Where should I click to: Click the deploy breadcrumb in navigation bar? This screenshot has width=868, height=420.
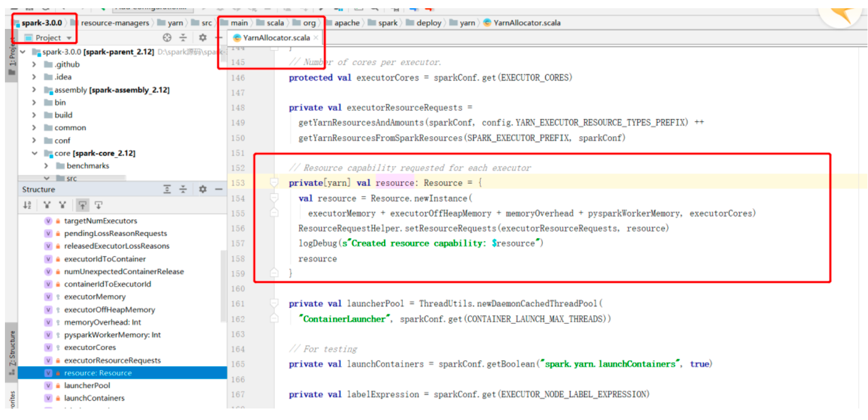tap(428, 23)
